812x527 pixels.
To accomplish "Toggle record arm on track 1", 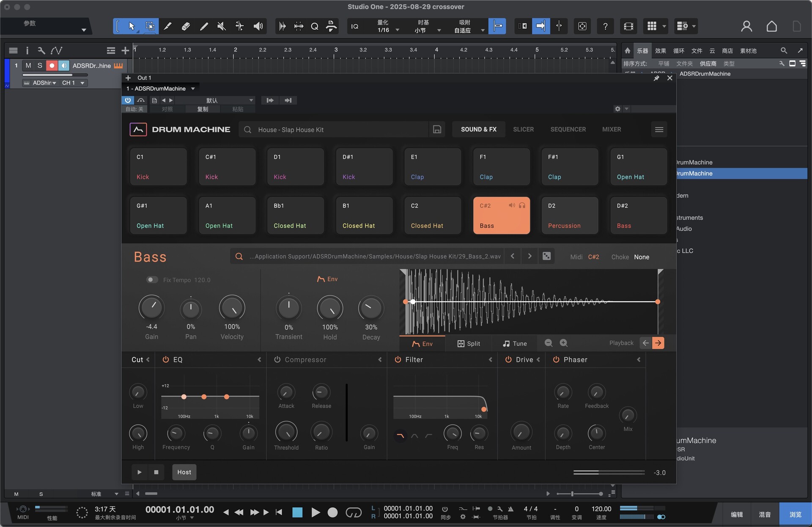I will tap(52, 66).
